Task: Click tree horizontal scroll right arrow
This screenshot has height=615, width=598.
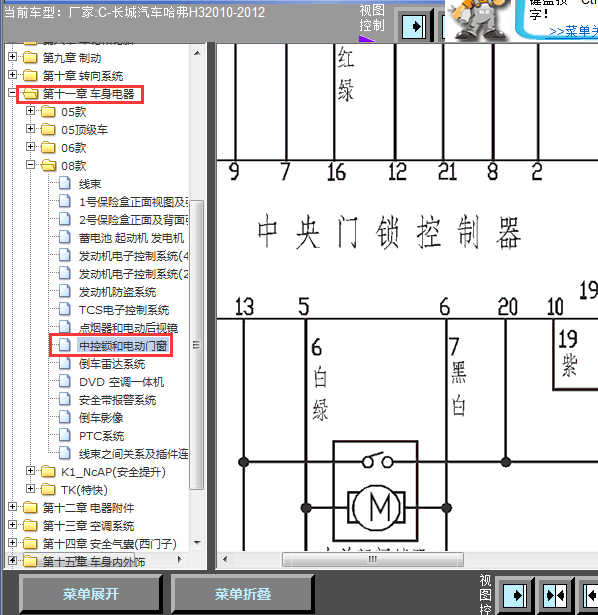Action: click(x=180, y=559)
